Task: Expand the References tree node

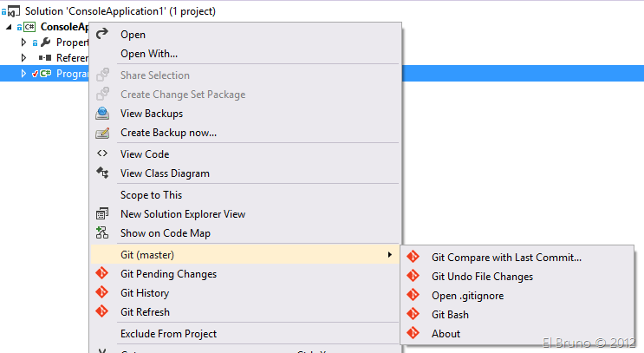Action: coord(24,58)
